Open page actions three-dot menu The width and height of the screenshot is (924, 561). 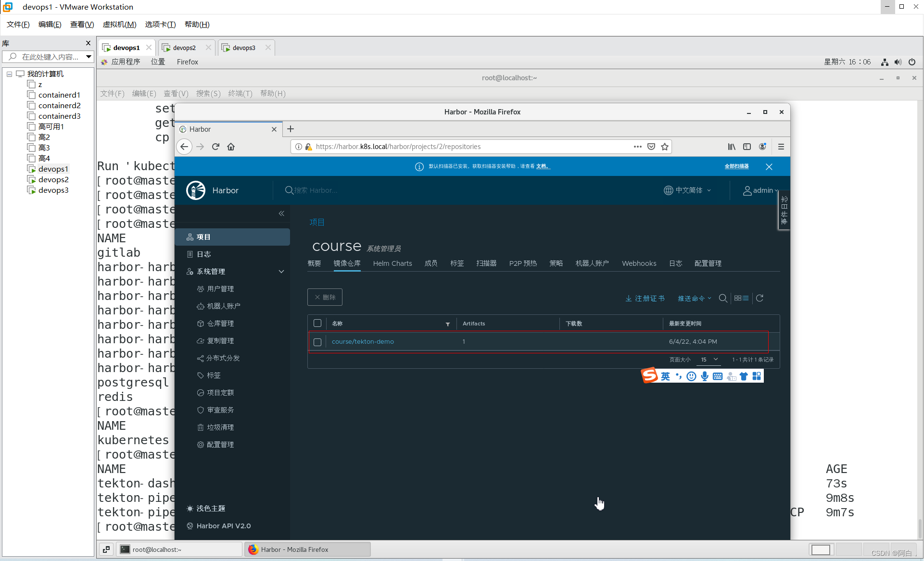(638, 147)
